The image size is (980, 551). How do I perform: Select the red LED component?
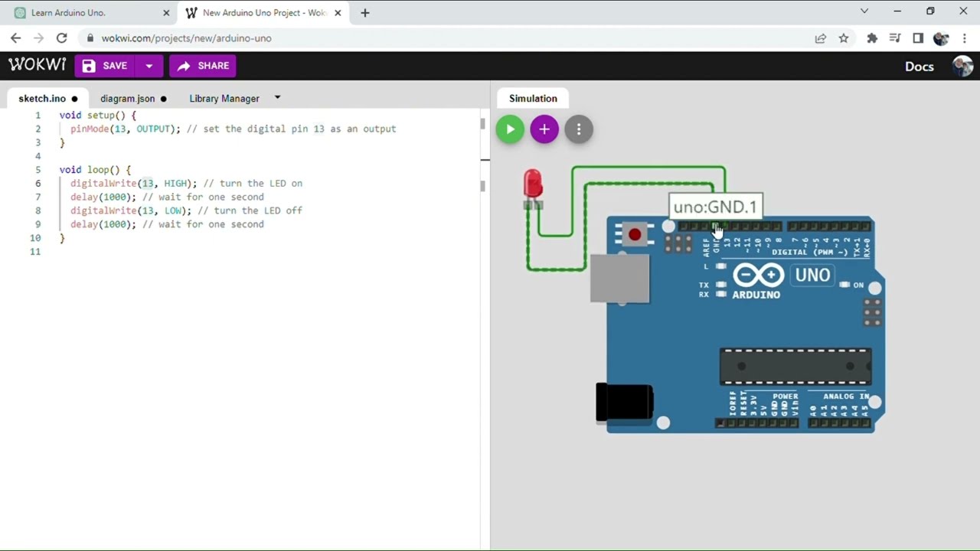tap(533, 187)
